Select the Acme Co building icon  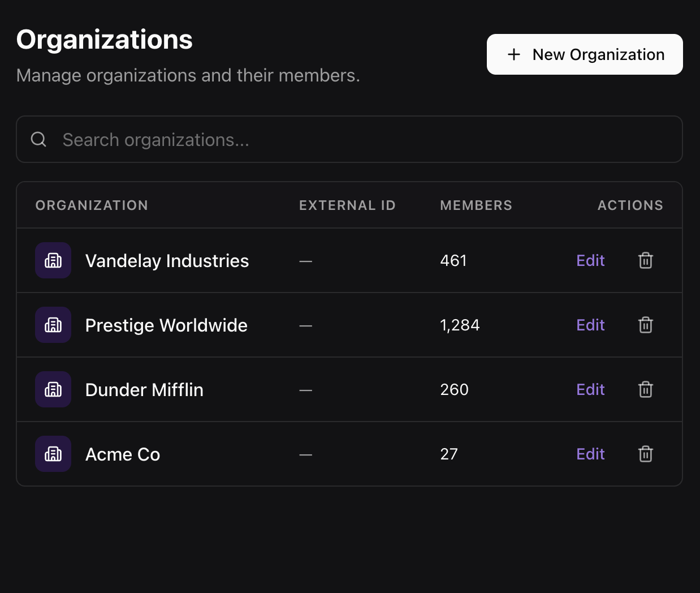click(x=53, y=454)
